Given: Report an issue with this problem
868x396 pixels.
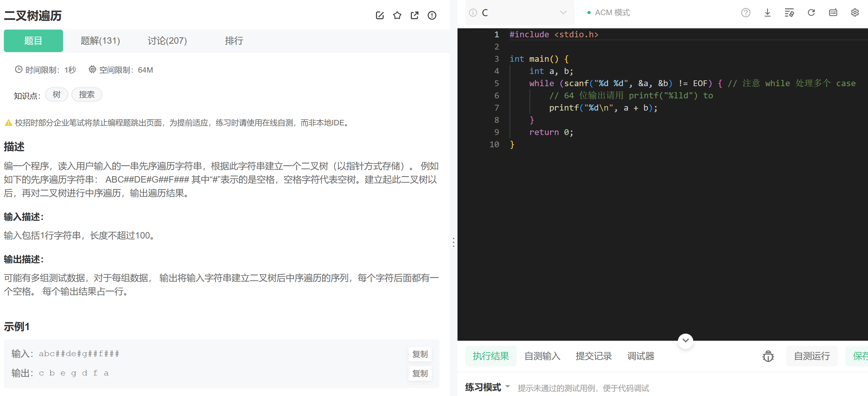Looking at the screenshot, I should (x=432, y=15).
